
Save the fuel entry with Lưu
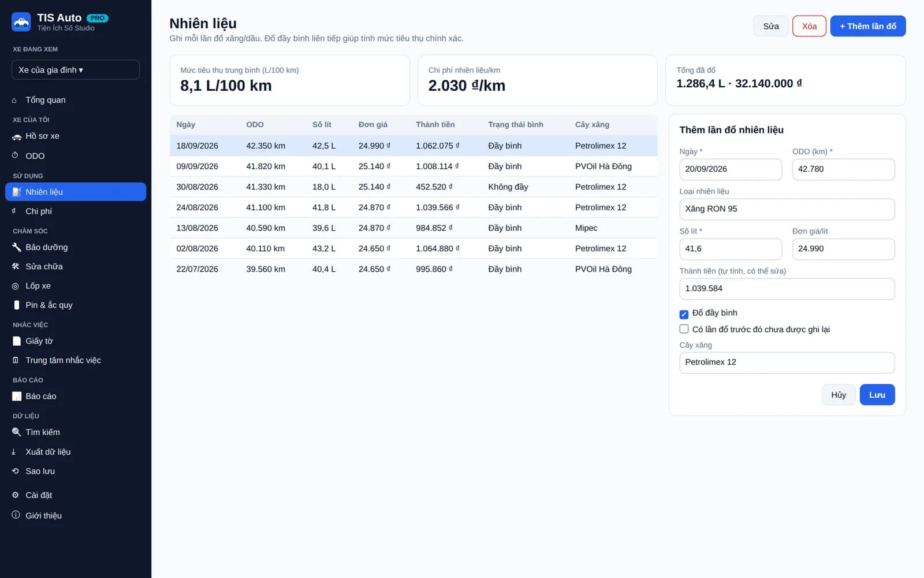[x=877, y=395]
